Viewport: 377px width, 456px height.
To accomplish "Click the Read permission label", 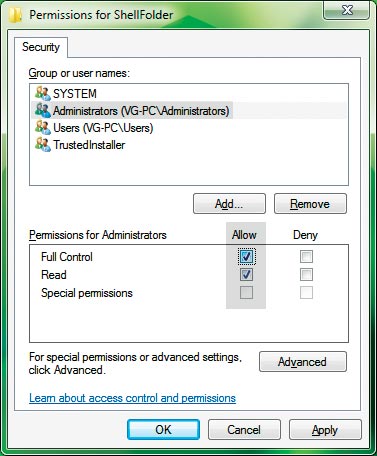I will [x=54, y=275].
